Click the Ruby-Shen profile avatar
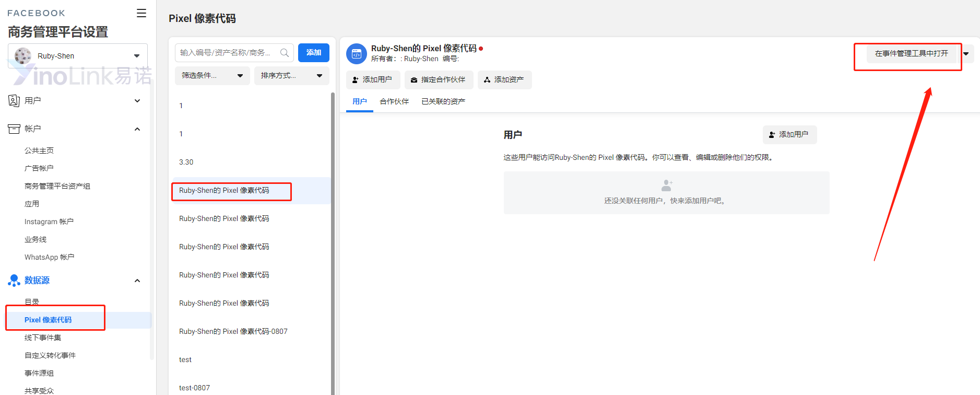 click(x=23, y=56)
